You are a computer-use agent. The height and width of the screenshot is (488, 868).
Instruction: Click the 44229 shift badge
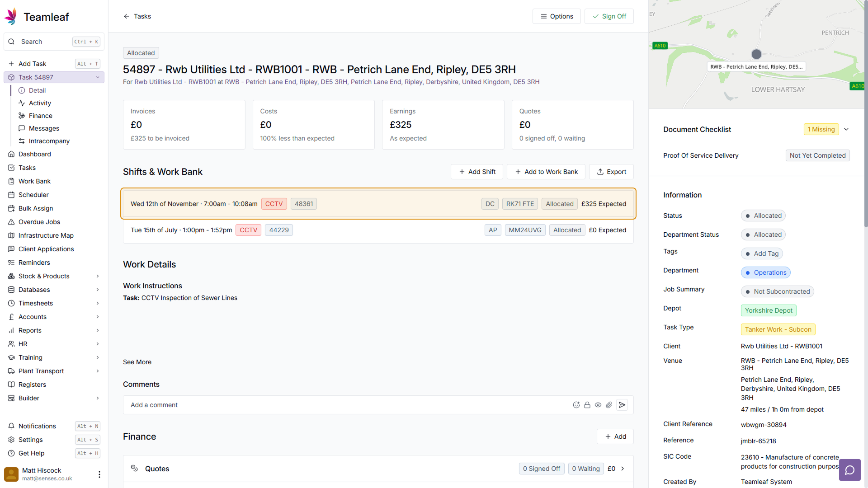coord(279,230)
